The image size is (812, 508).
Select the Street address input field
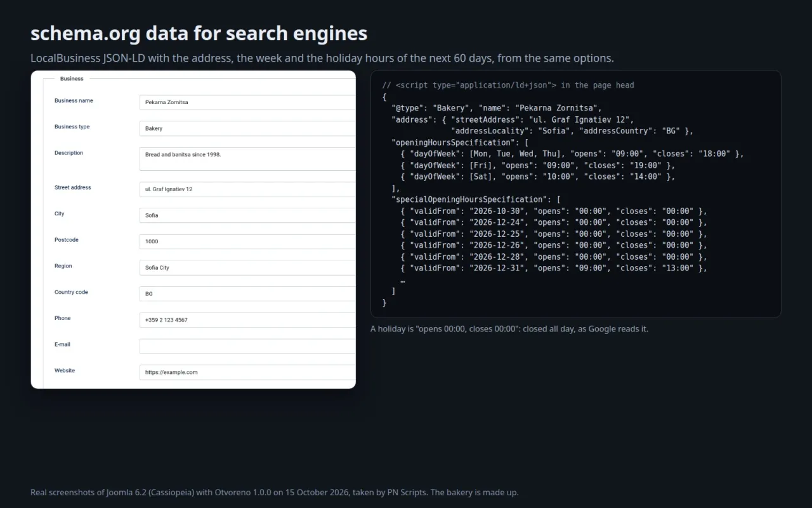(x=247, y=189)
